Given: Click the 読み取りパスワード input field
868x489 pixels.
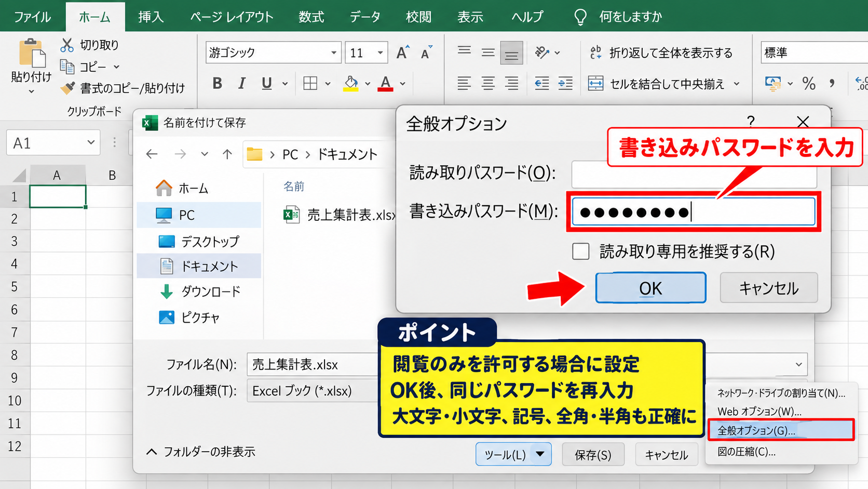Looking at the screenshot, I should point(694,174).
